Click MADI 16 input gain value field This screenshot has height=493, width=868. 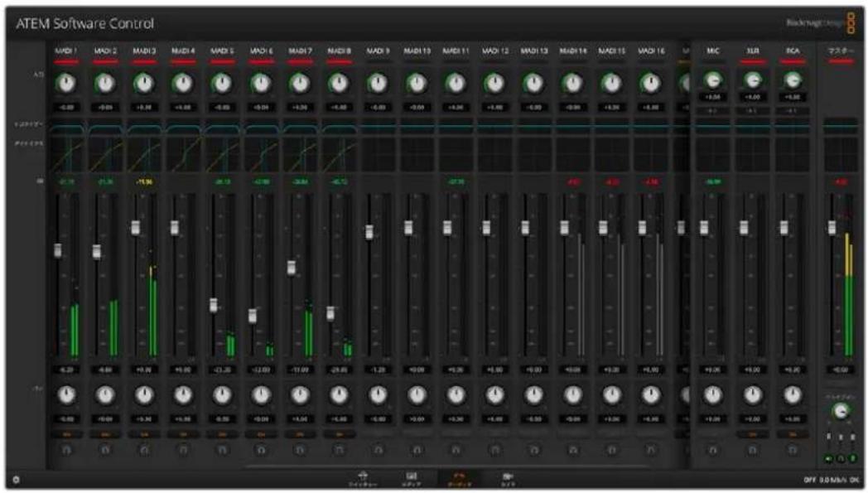[x=651, y=108]
